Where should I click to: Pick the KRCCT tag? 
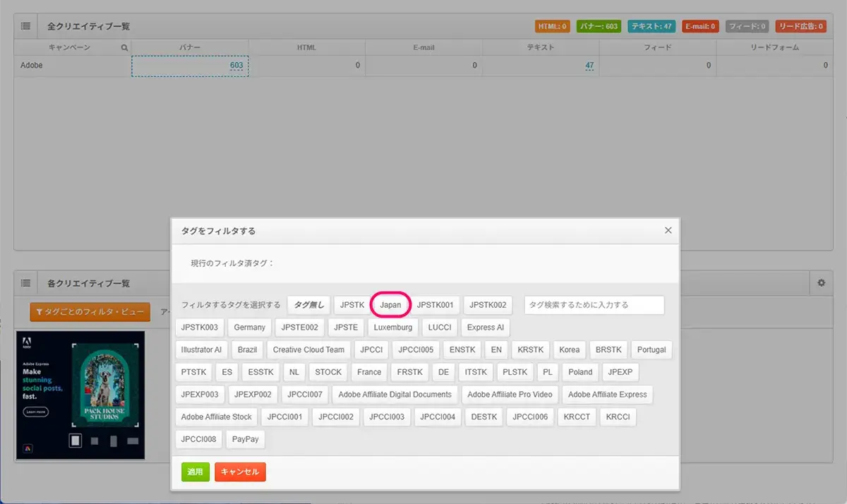[577, 417]
